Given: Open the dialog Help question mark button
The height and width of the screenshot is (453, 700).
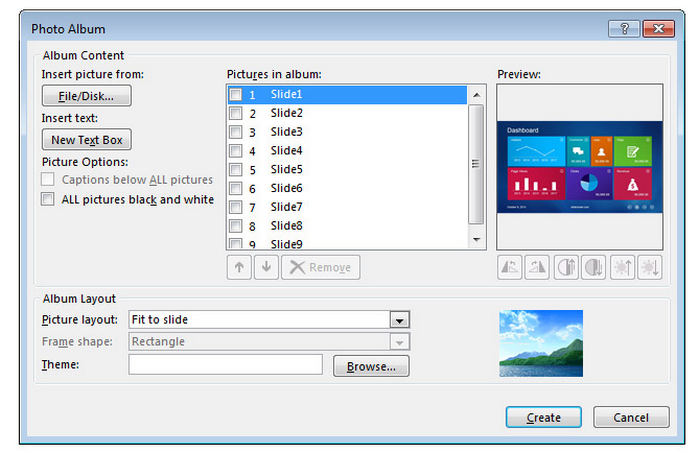Looking at the screenshot, I should (x=624, y=29).
